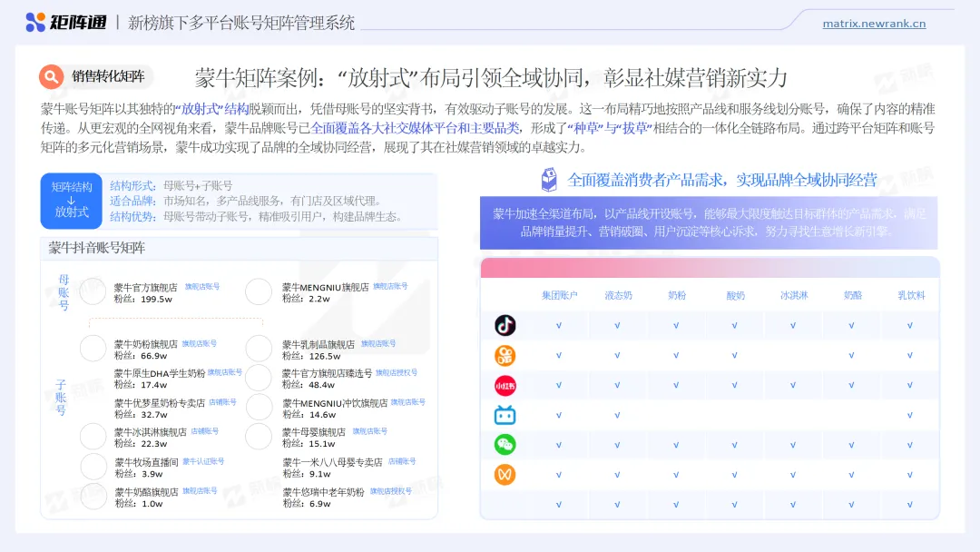The width and height of the screenshot is (980, 552).
Task: Click 店铺账号 tag beside 蒙牛冰淇淋旗舰店
Action: pos(204,431)
